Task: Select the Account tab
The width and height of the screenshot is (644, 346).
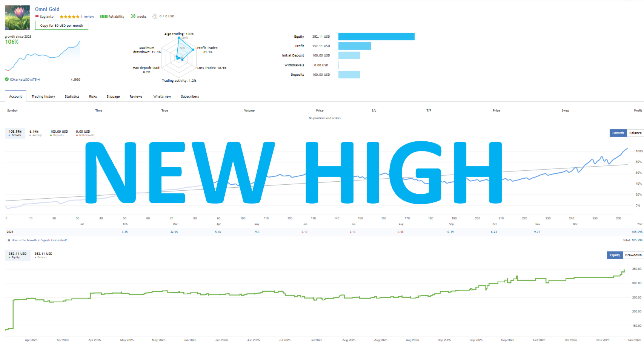Action: [x=15, y=96]
